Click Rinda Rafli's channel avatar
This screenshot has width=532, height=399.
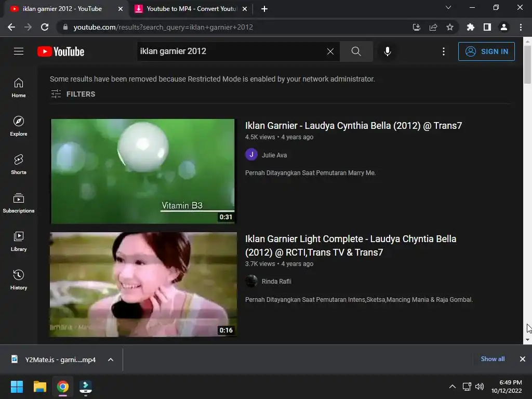pyautogui.click(x=251, y=281)
